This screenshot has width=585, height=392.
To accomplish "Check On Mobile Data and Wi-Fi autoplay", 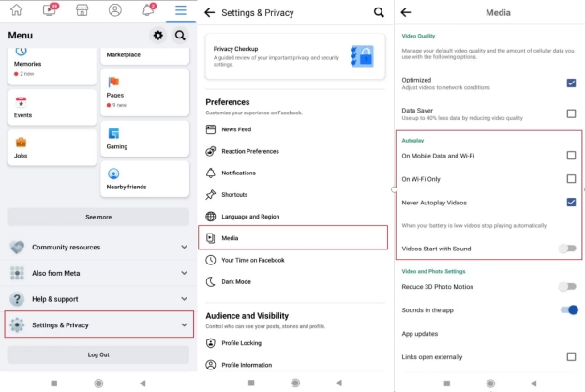I will pos(571,156).
